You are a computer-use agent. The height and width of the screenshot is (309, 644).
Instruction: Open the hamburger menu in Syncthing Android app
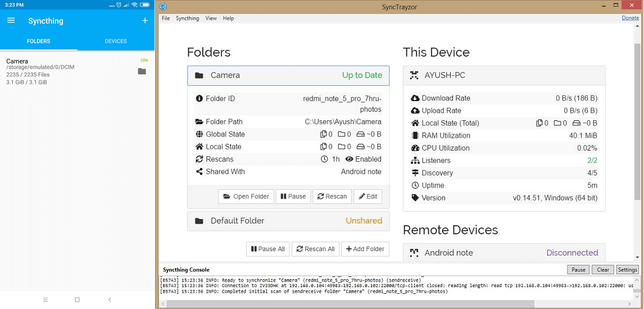click(x=11, y=21)
